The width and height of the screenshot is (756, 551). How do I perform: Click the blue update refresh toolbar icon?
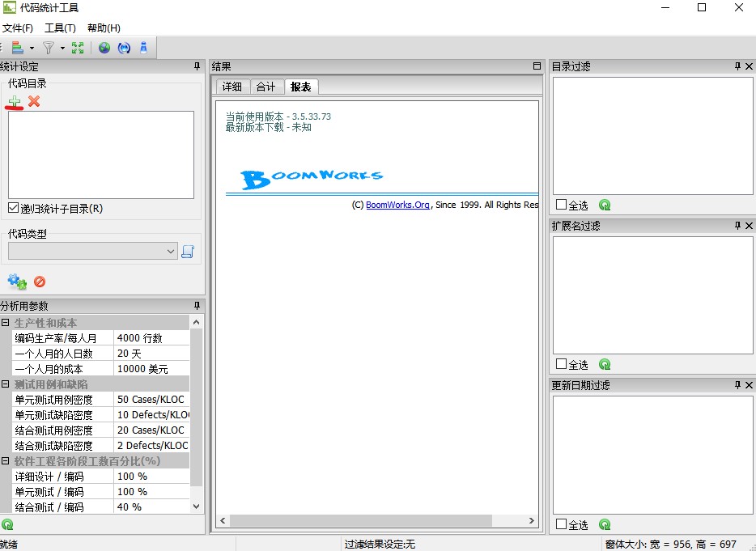(124, 48)
